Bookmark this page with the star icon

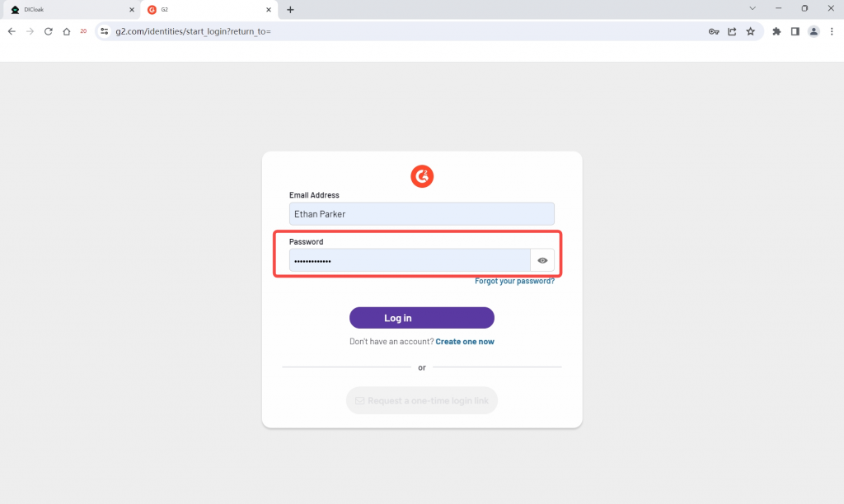750,31
